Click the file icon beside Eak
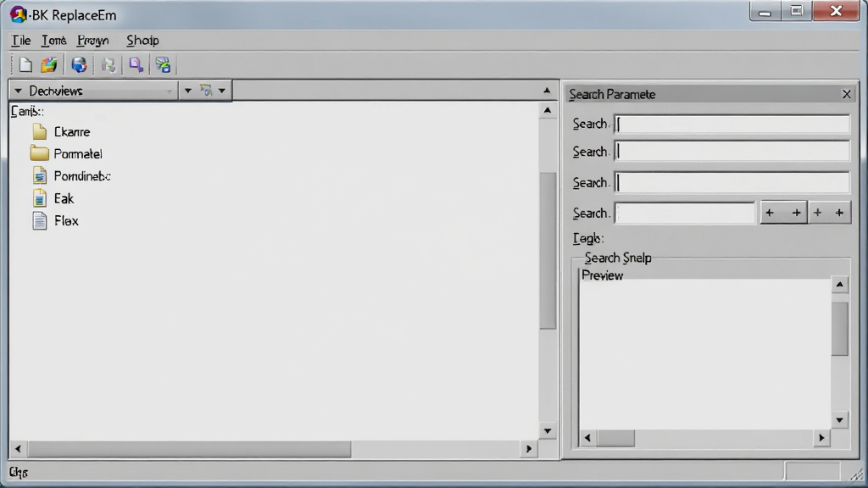This screenshot has height=488, width=868. [x=39, y=198]
